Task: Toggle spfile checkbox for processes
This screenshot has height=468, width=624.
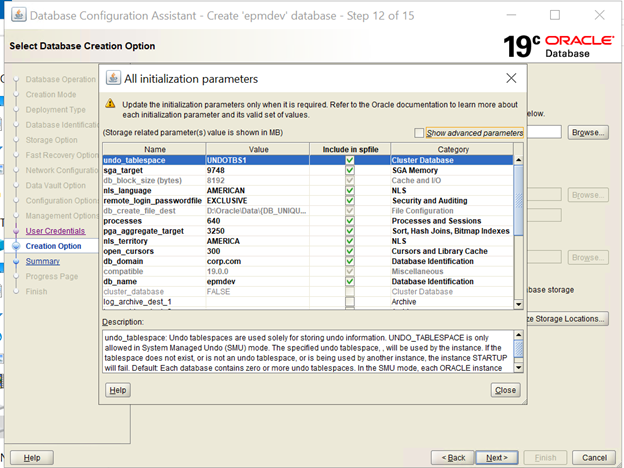Action: point(350,221)
